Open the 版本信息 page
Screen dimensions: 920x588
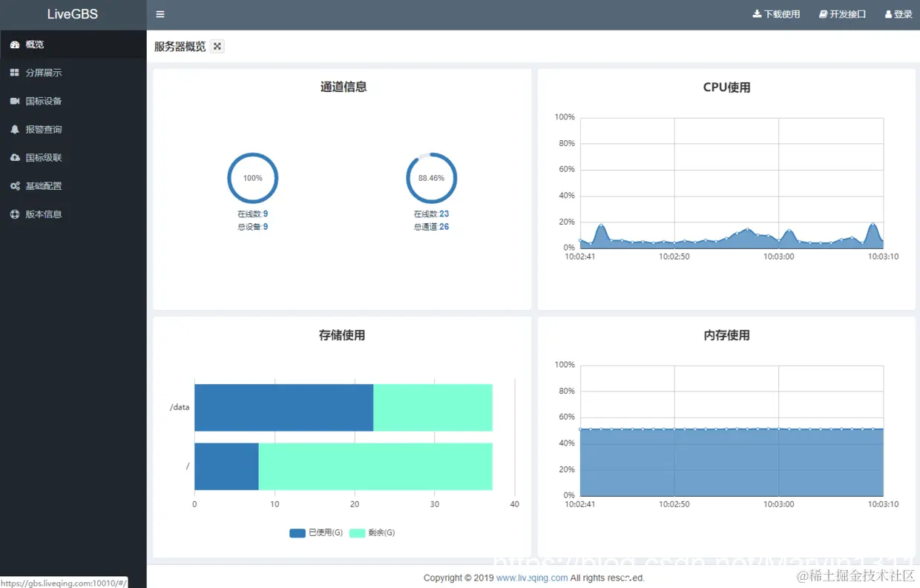coord(73,214)
